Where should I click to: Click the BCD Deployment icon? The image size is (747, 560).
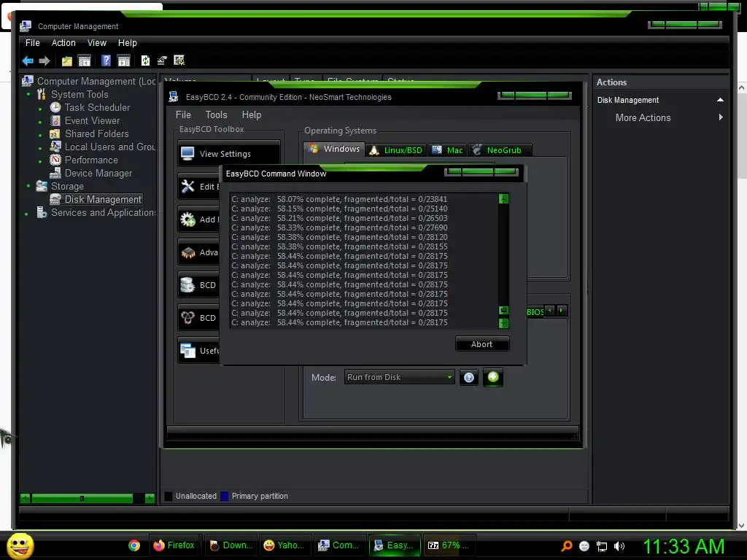pyautogui.click(x=187, y=318)
